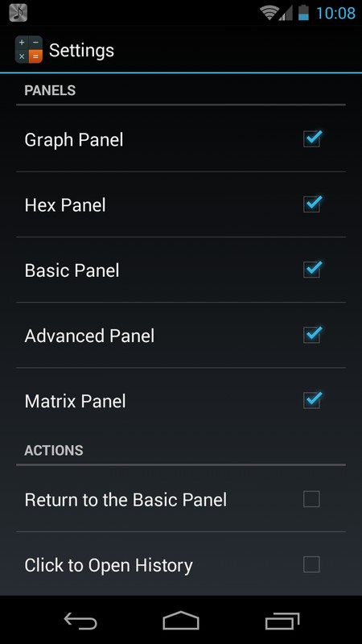Viewport: 362px width, 644px height.
Task: Uncheck the Advanced Panel checkbox
Action: pyautogui.click(x=312, y=335)
